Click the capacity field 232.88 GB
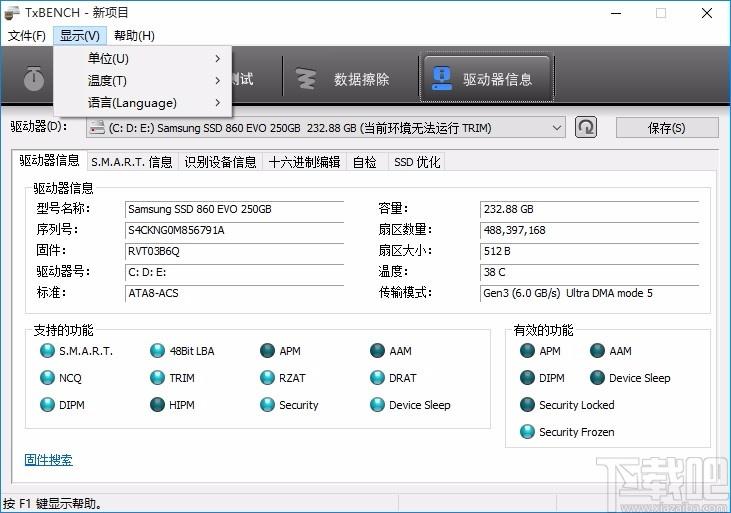The height and width of the screenshot is (513, 731). 590,209
